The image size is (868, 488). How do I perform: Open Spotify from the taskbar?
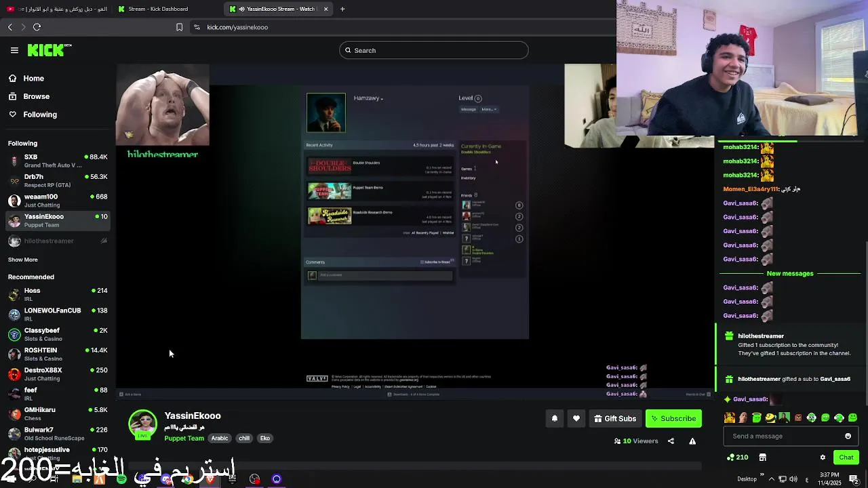121,479
